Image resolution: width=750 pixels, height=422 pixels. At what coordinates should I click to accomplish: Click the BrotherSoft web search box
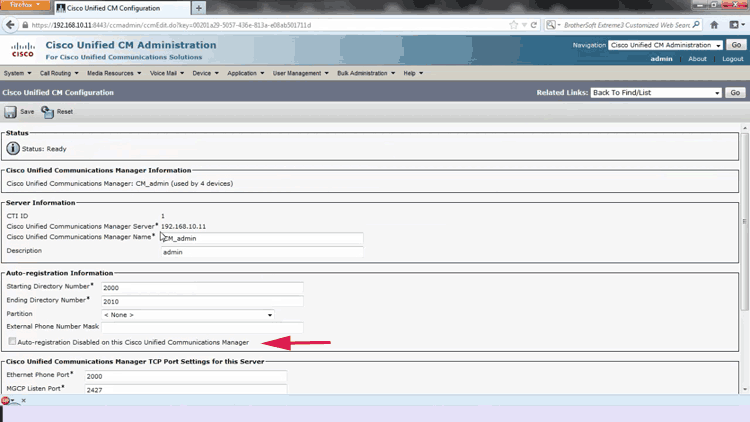(627, 25)
